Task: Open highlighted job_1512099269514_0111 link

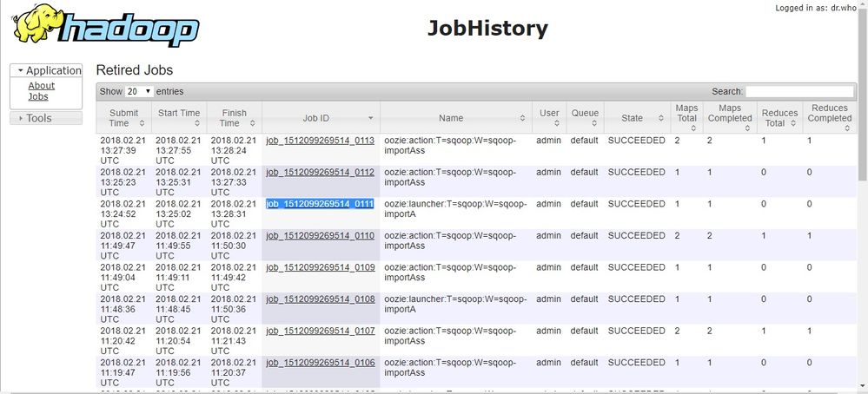Action: tap(320, 204)
